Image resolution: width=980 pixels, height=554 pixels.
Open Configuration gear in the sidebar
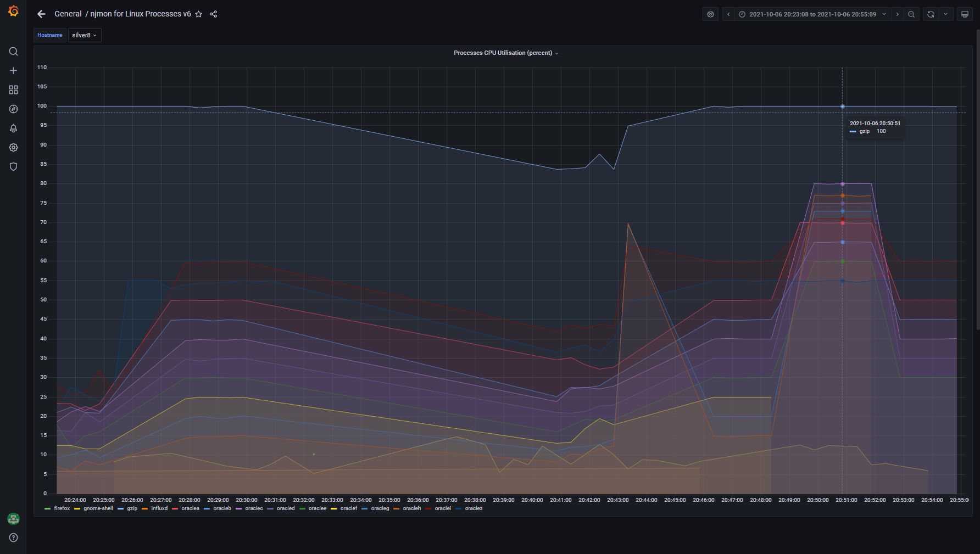click(13, 148)
